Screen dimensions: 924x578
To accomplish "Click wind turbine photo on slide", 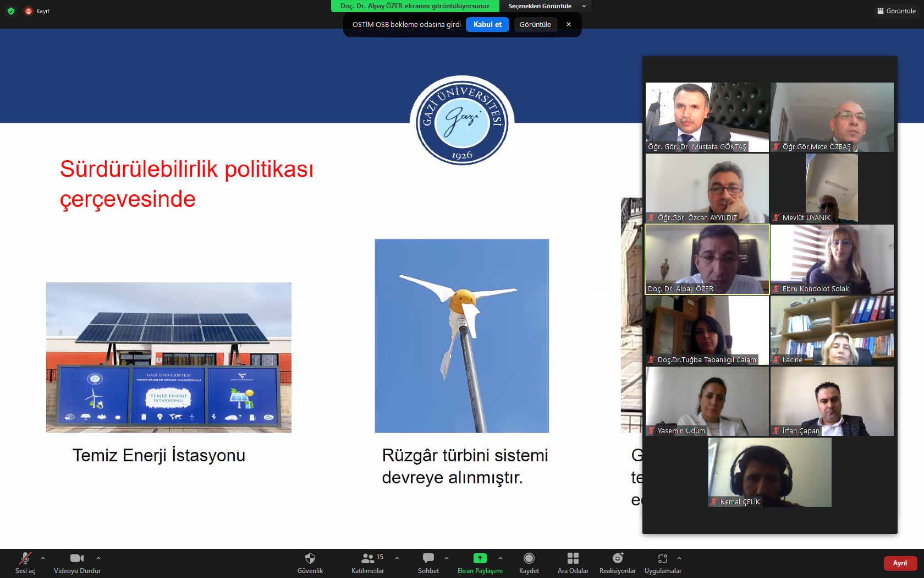I will [462, 336].
